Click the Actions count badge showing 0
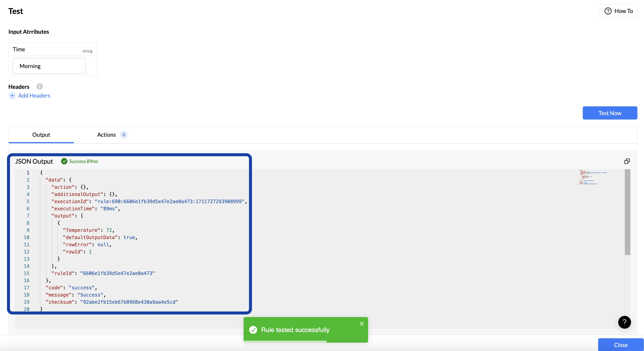 (x=124, y=135)
